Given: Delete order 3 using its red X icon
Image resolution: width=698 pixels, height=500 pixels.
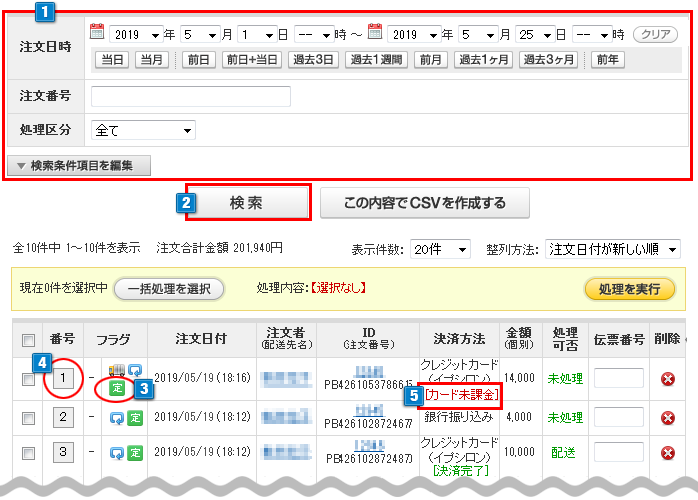Looking at the screenshot, I should (x=668, y=452).
